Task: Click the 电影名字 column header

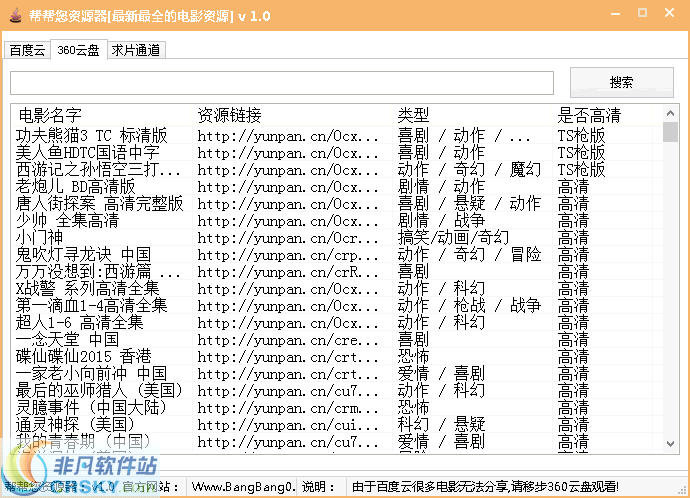Action: click(x=50, y=115)
